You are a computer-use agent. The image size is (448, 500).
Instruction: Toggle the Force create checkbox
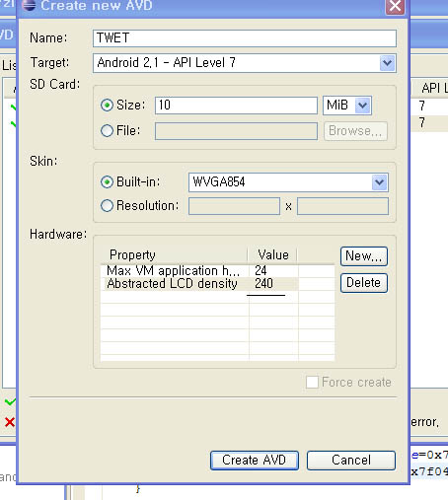tap(312, 383)
